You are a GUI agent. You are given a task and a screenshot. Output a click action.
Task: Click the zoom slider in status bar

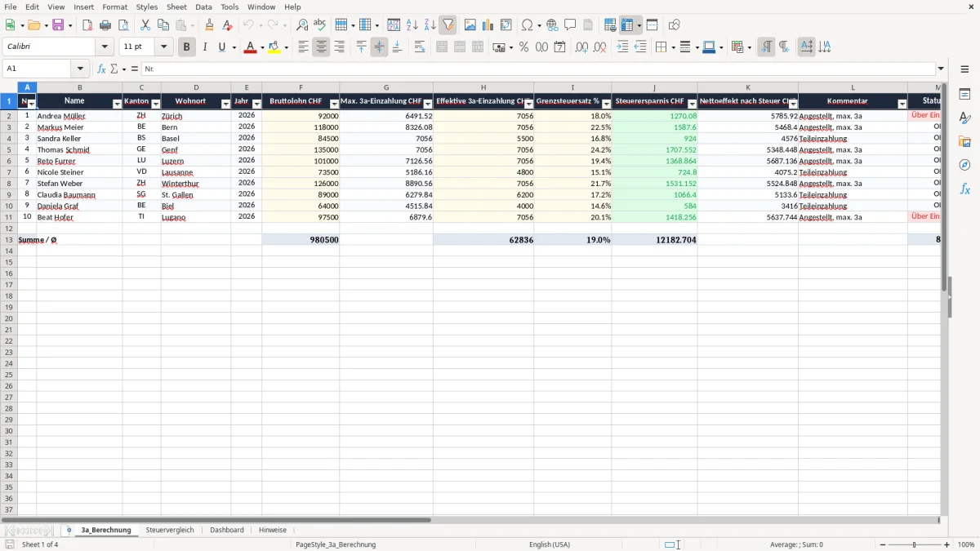tap(915, 544)
